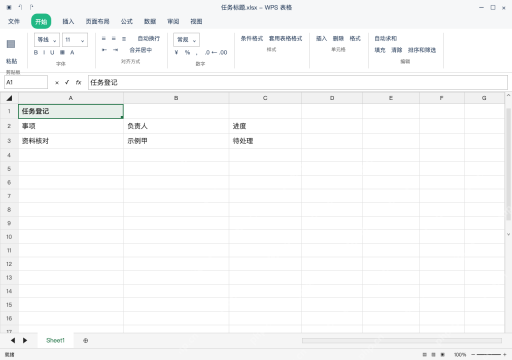
Task: Click the cell containing 负责人
Action: point(176,126)
